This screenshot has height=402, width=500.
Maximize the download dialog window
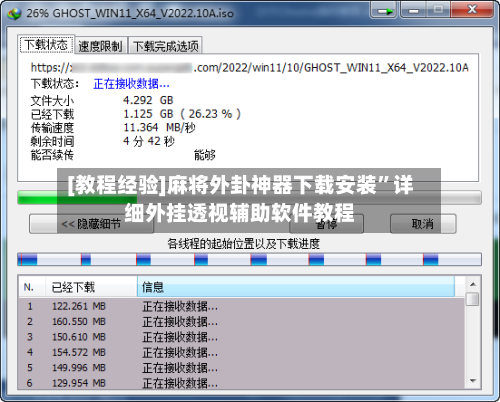[438, 10]
